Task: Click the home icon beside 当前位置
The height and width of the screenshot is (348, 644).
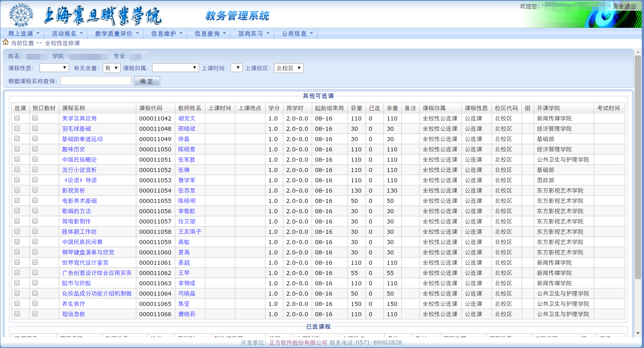Action: (x=5, y=43)
